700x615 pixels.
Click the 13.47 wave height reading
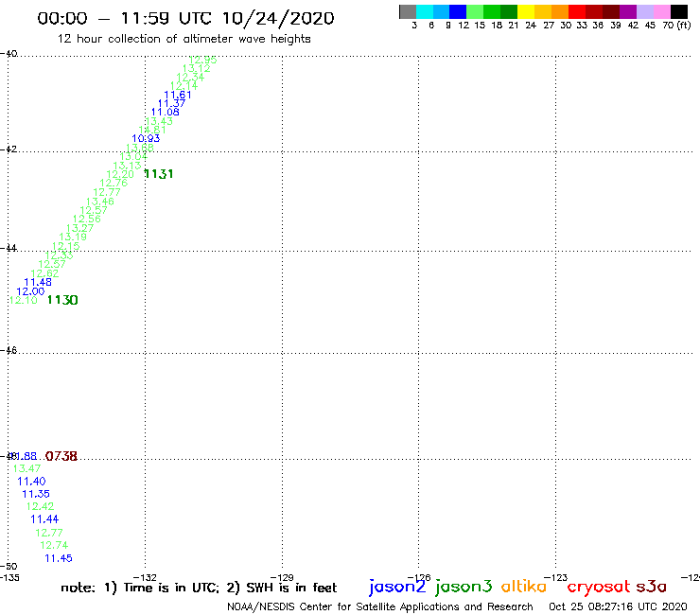pos(26,468)
